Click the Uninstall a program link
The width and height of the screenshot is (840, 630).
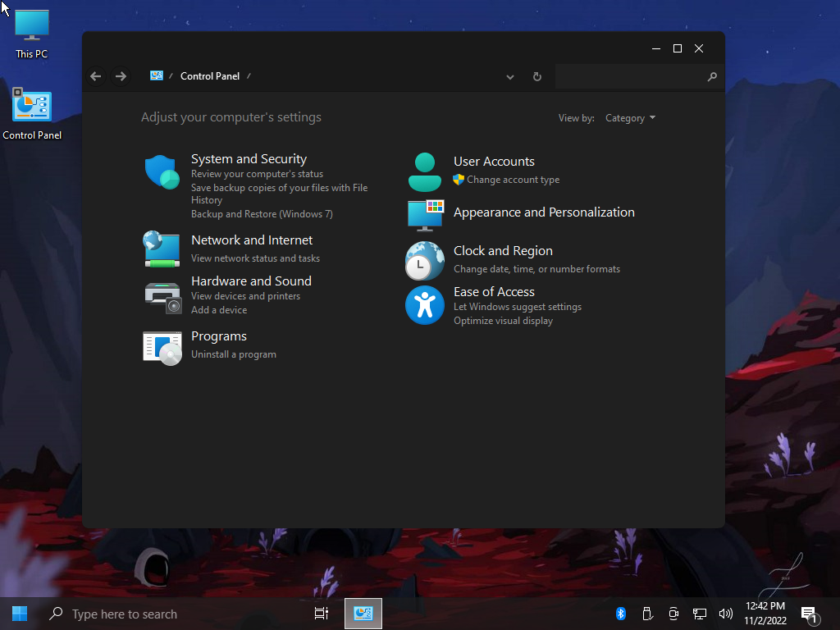[x=234, y=354]
